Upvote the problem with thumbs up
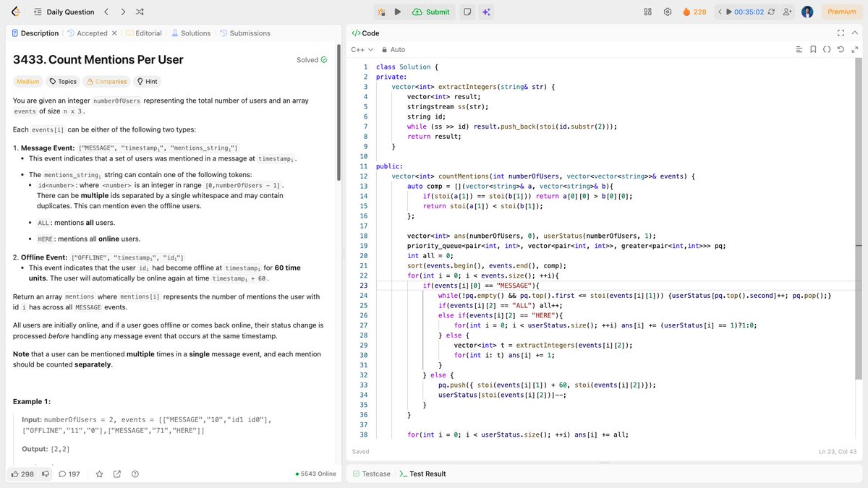This screenshot has height=488, width=868. (15, 474)
